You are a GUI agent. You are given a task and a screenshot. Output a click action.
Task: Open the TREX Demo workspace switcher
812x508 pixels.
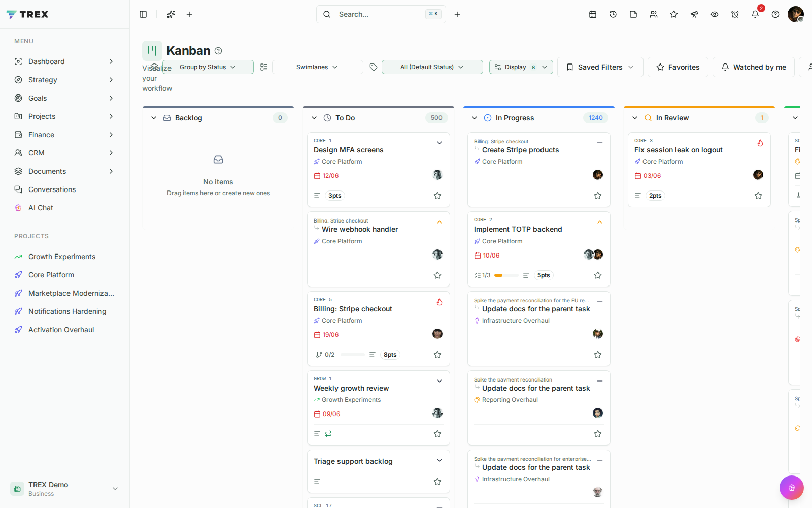(64, 489)
